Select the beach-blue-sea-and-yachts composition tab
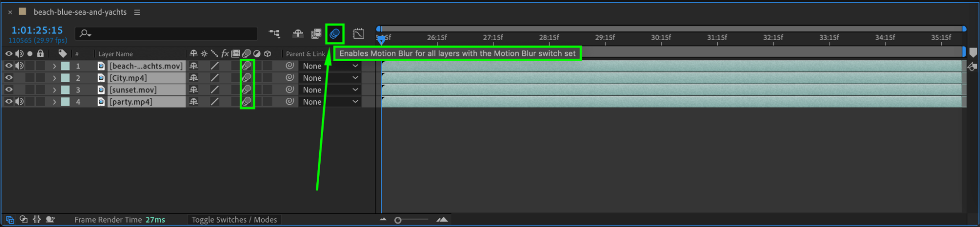Image resolution: width=980 pixels, height=227 pixels. click(80, 12)
